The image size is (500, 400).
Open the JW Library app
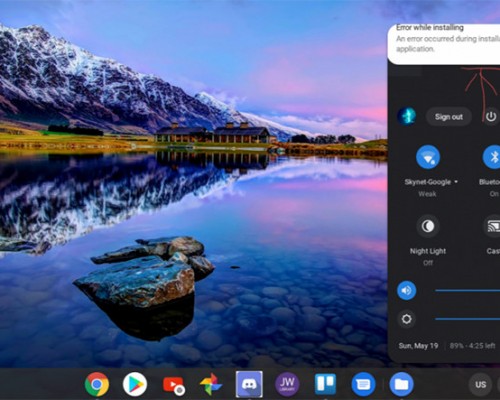coord(287,384)
